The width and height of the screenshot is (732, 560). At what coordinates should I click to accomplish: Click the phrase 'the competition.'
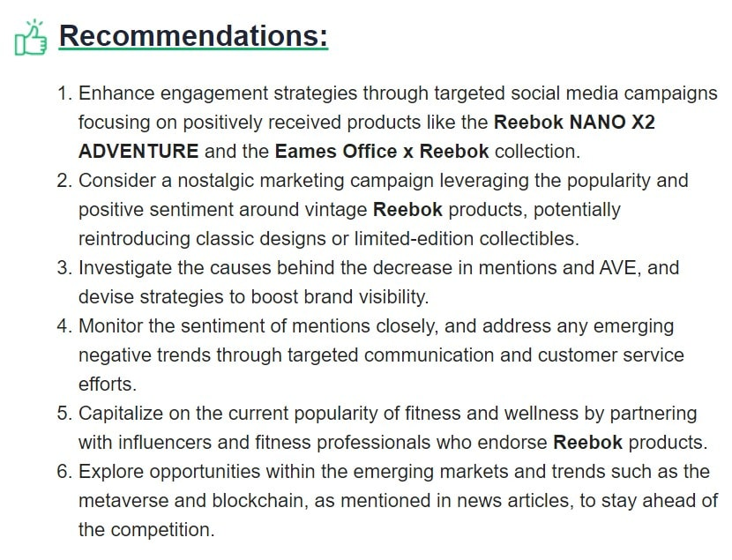(x=146, y=530)
